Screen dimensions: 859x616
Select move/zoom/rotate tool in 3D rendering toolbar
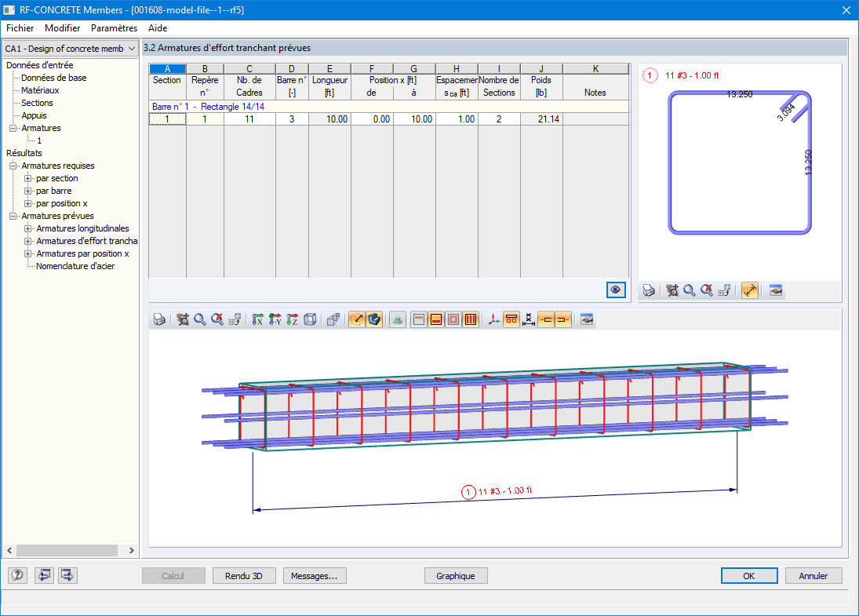[183, 319]
